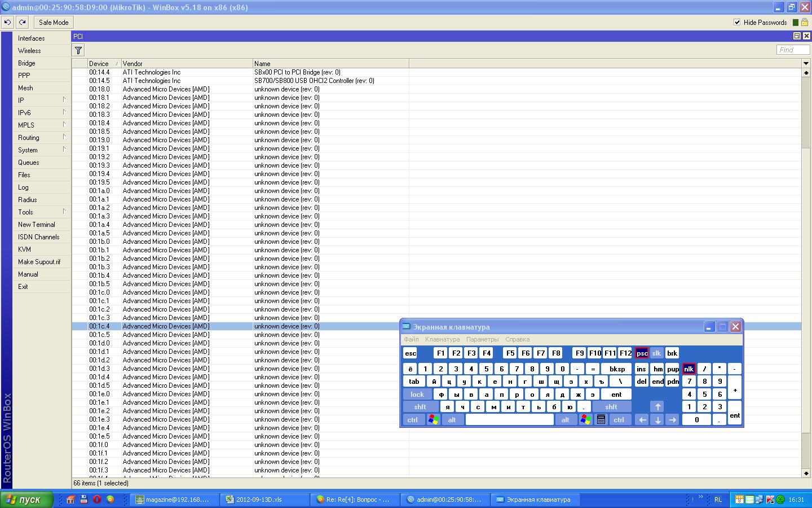Viewport: 812px width, 508px height.
Task: Click the on-screen keyboard title bar icon
Action: pyautogui.click(x=406, y=327)
